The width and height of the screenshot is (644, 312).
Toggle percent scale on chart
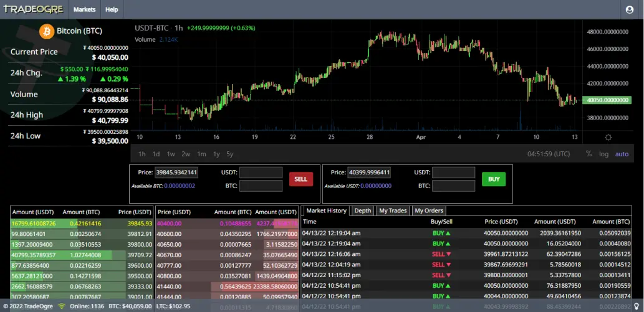589,154
